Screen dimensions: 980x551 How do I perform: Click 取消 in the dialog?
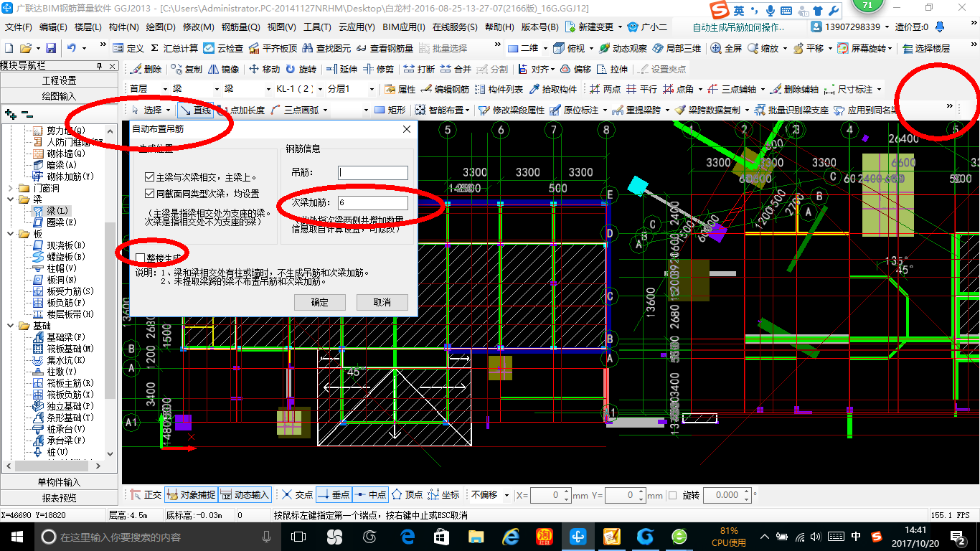(x=382, y=302)
